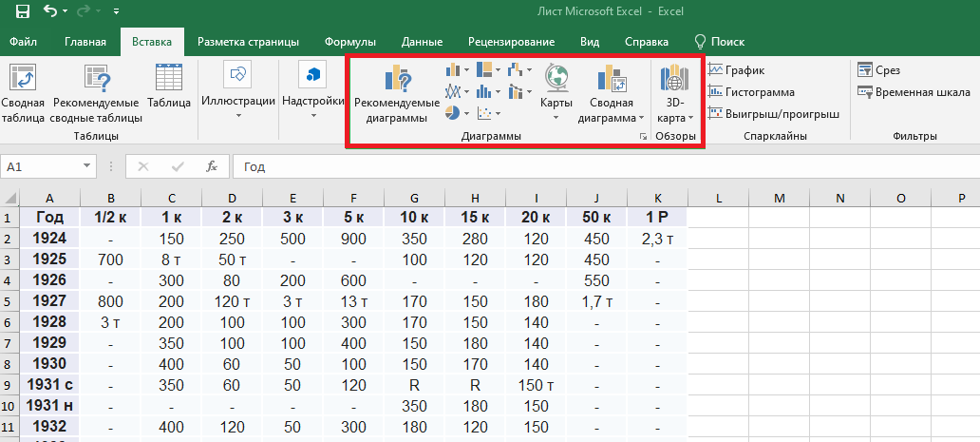Select row 9 header
The image size is (980, 442).
9,385
